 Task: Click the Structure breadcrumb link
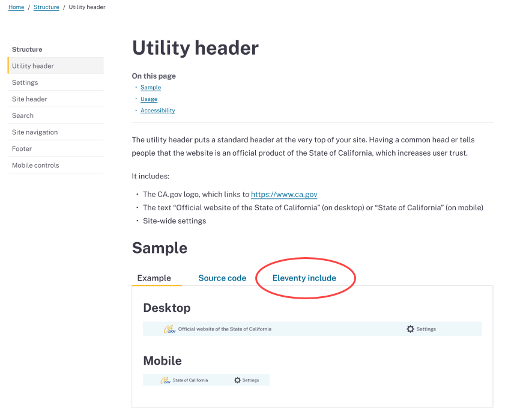[x=46, y=7]
